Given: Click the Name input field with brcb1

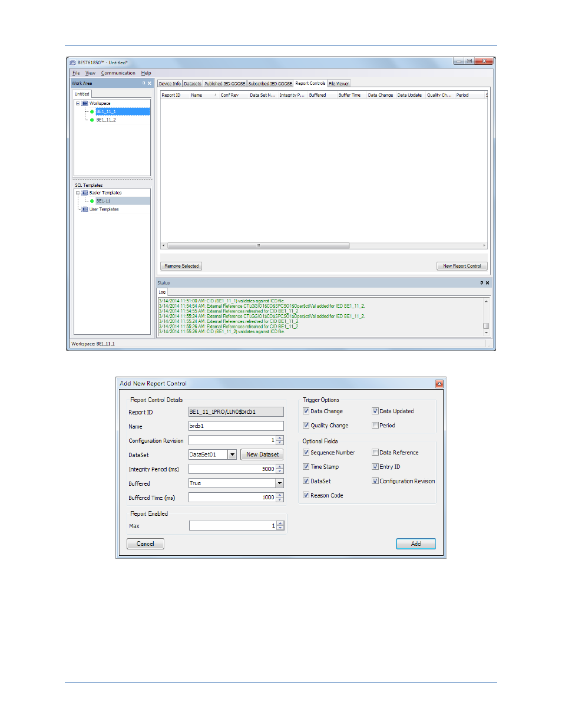Looking at the screenshot, I should pyautogui.click(x=236, y=426).
